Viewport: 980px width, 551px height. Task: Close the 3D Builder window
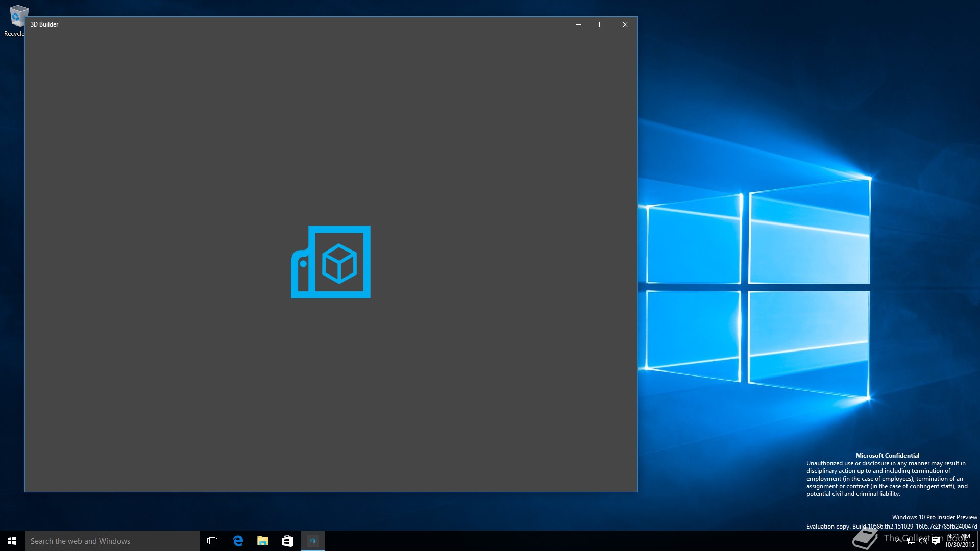tap(625, 24)
